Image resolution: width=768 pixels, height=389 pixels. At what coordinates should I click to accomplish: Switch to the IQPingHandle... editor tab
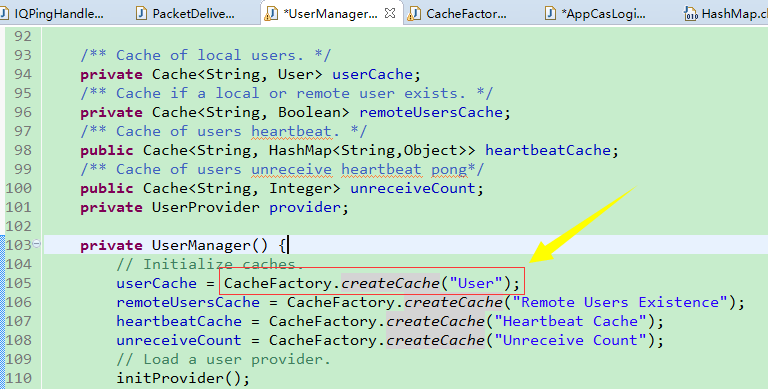pyautogui.click(x=51, y=13)
